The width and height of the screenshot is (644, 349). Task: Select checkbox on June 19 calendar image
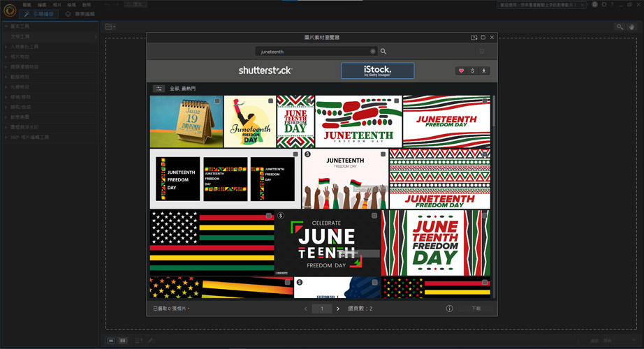point(217,101)
